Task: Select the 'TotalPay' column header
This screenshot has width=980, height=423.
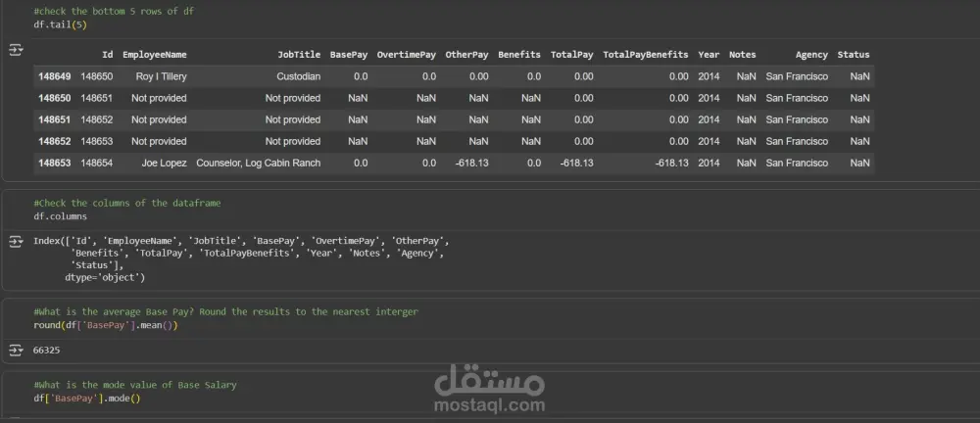Action: (572, 55)
